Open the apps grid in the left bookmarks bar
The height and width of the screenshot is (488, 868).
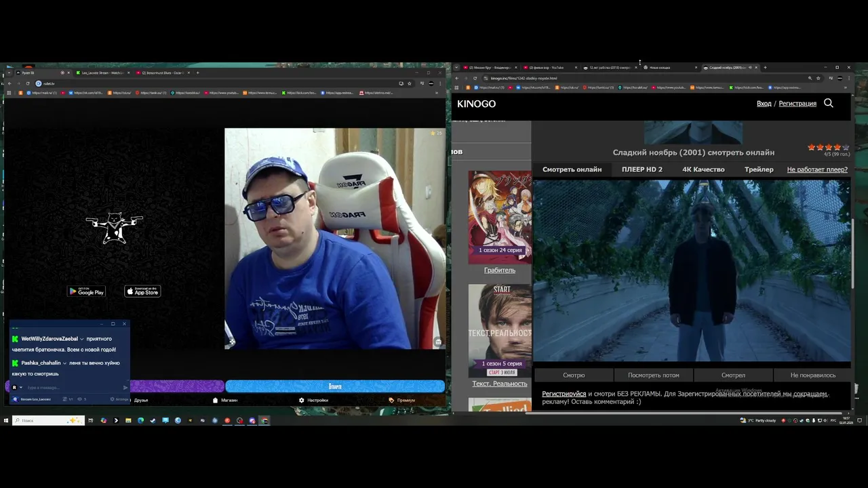[x=9, y=93]
